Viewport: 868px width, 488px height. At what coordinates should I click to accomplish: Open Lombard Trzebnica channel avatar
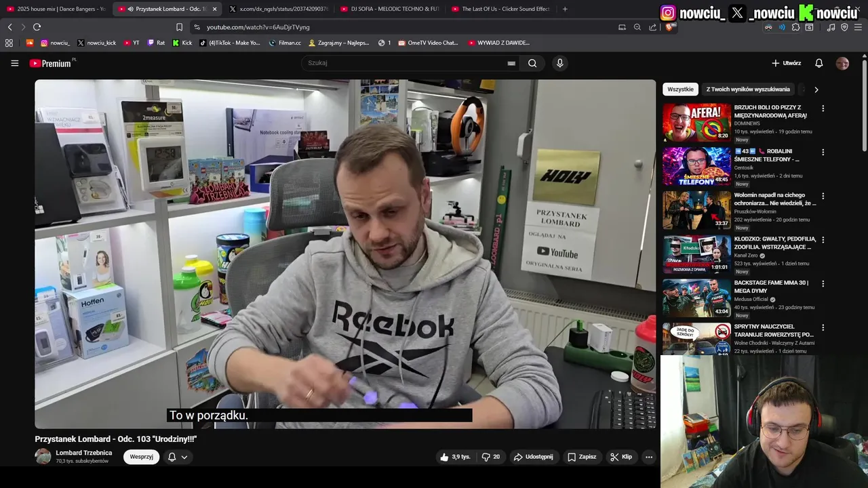(43, 457)
